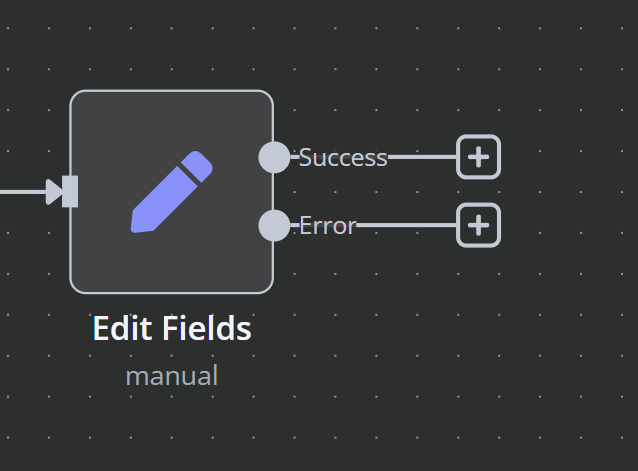Click the manual subtitle under the node
The image size is (638, 471).
[x=172, y=376]
